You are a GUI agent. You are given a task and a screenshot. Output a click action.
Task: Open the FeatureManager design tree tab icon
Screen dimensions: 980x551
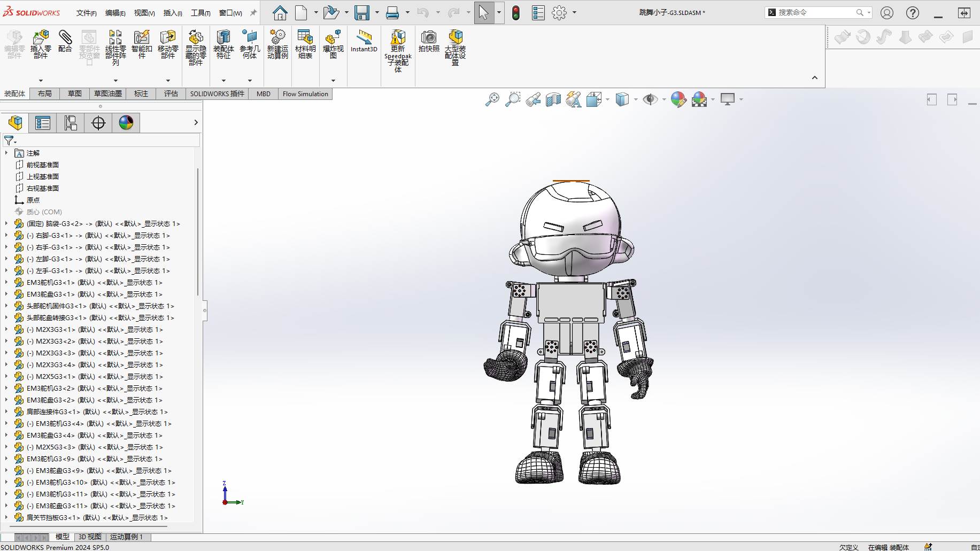click(x=16, y=123)
